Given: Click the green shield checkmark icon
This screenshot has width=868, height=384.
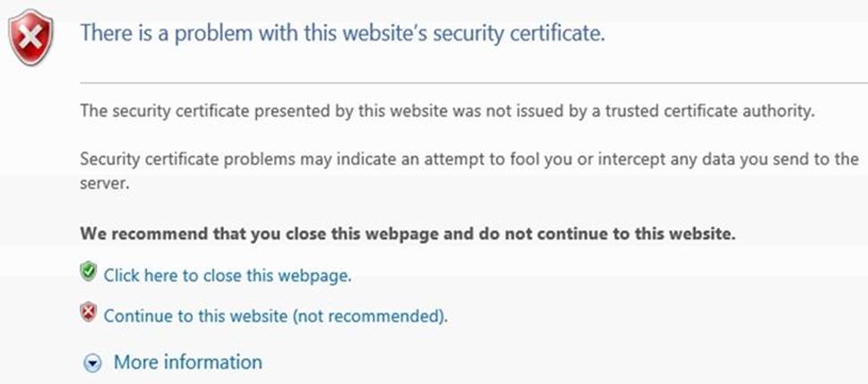Looking at the screenshot, I should pyautogui.click(x=87, y=273).
